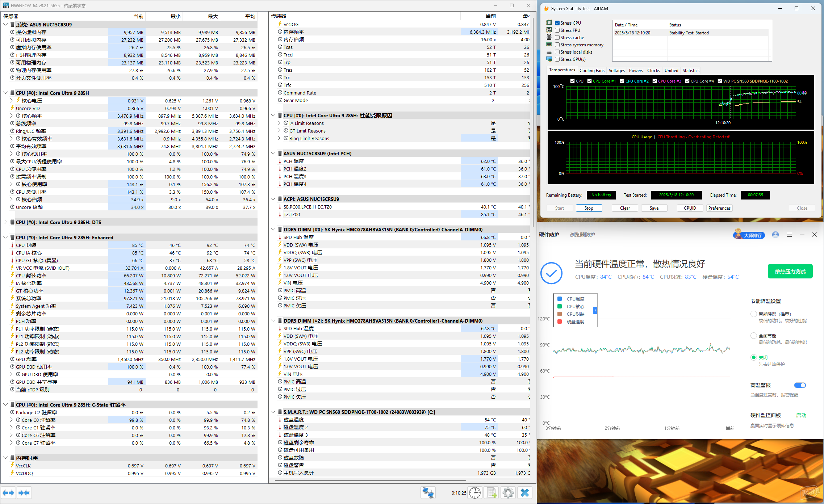Click thermometer icon beside PCH 温度 row

point(280,161)
